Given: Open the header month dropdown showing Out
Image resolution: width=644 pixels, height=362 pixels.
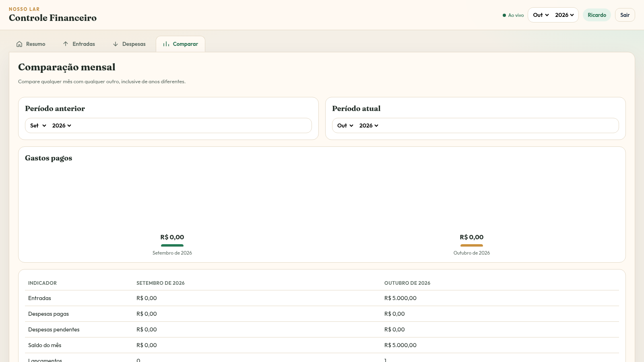Looking at the screenshot, I should coord(541,15).
